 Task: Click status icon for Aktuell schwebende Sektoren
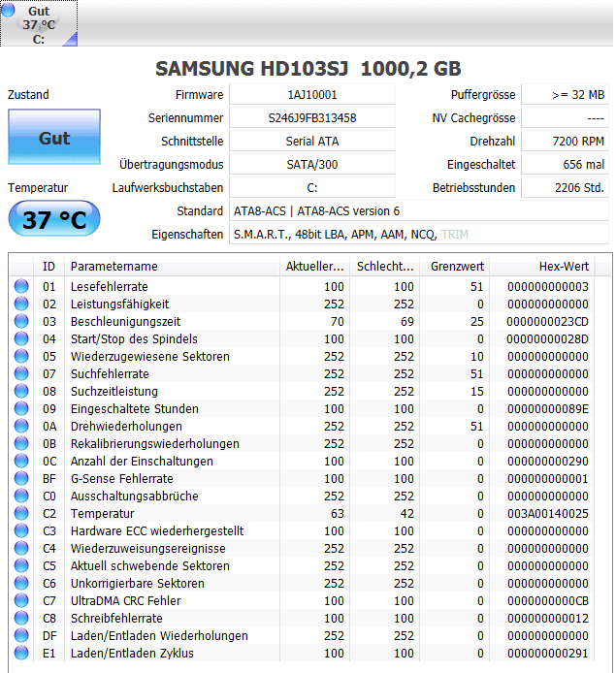click(21, 565)
